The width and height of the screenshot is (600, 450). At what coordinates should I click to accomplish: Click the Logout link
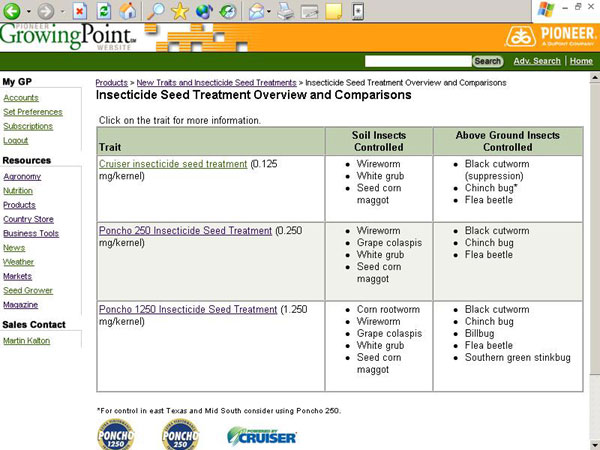point(16,140)
